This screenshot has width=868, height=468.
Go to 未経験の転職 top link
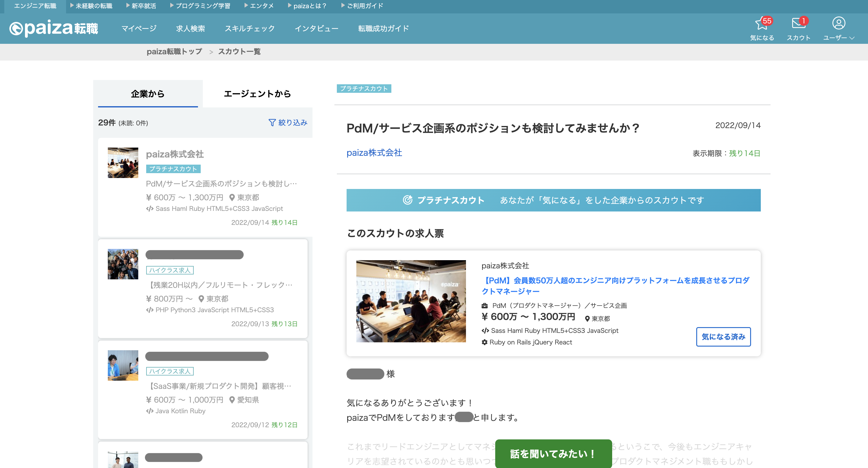click(91, 6)
